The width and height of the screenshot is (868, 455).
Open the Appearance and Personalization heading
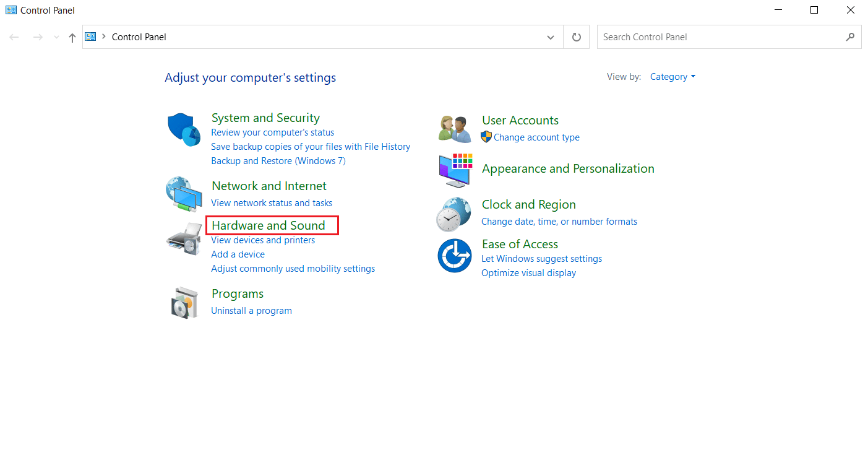pyautogui.click(x=568, y=168)
